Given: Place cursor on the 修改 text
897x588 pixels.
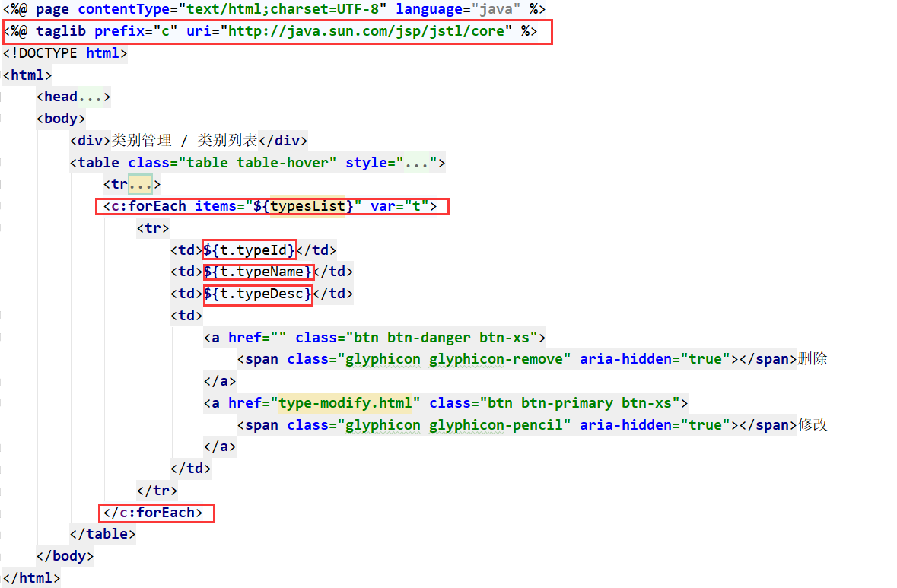Looking at the screenshot, I should pos(813,425).
